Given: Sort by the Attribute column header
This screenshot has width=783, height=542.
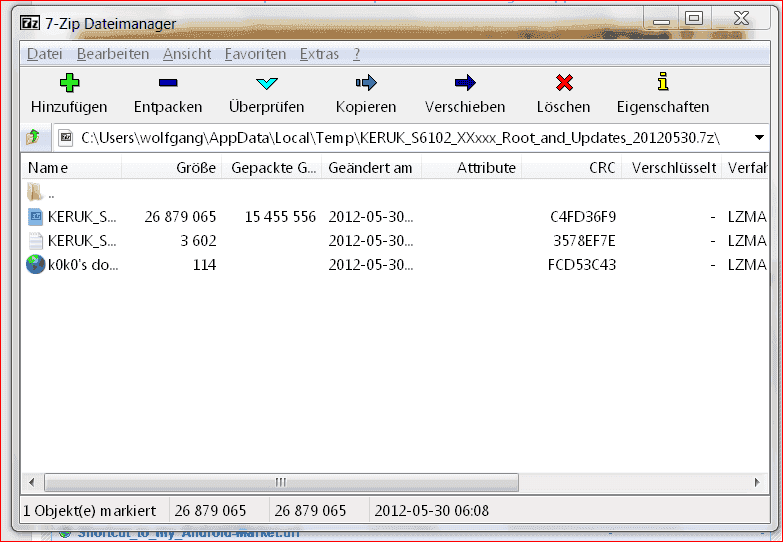Looking at the screenshot, I should click(471, 168).
